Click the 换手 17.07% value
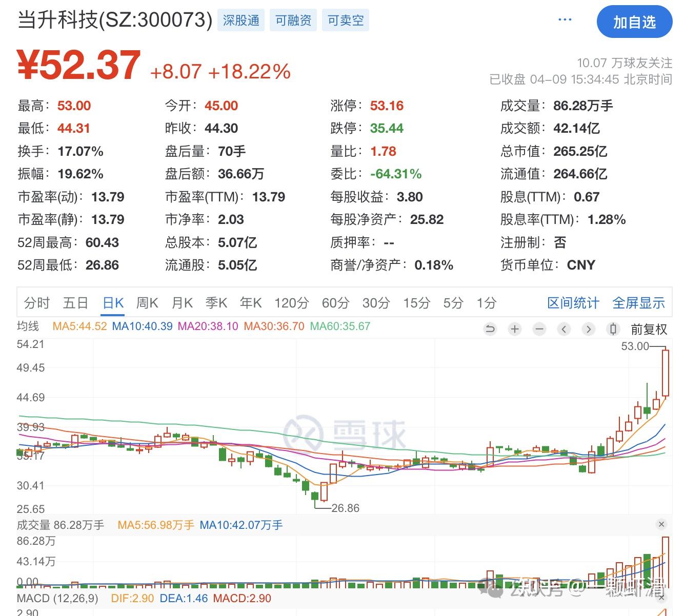684x616 pixels. [81, 152]
